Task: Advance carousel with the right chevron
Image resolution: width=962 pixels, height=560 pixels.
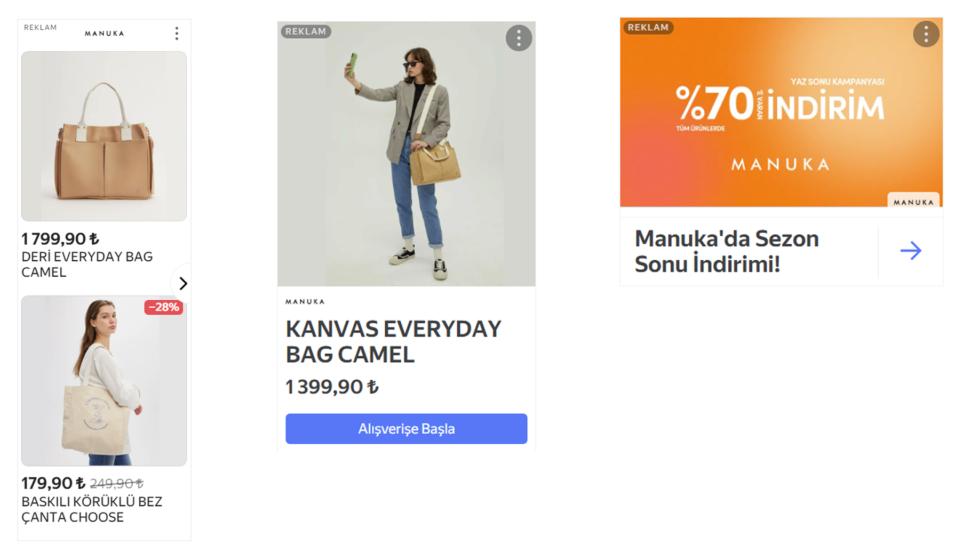Action: pyautogui.click(x=183, y=283)
